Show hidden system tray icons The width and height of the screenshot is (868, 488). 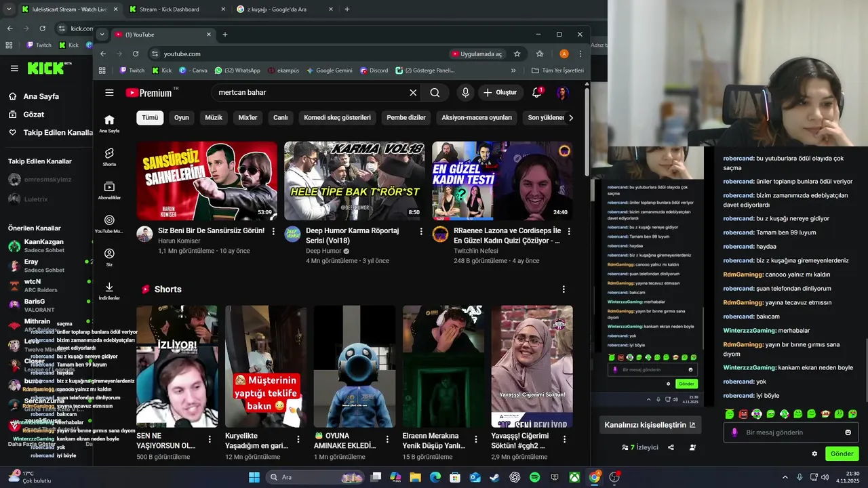click(785, 477)
